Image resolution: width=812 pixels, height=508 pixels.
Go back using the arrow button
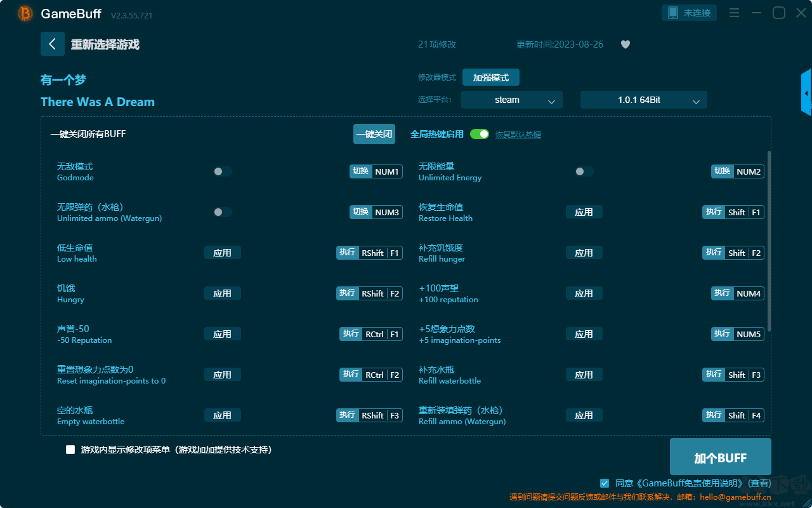pos(53,44)
